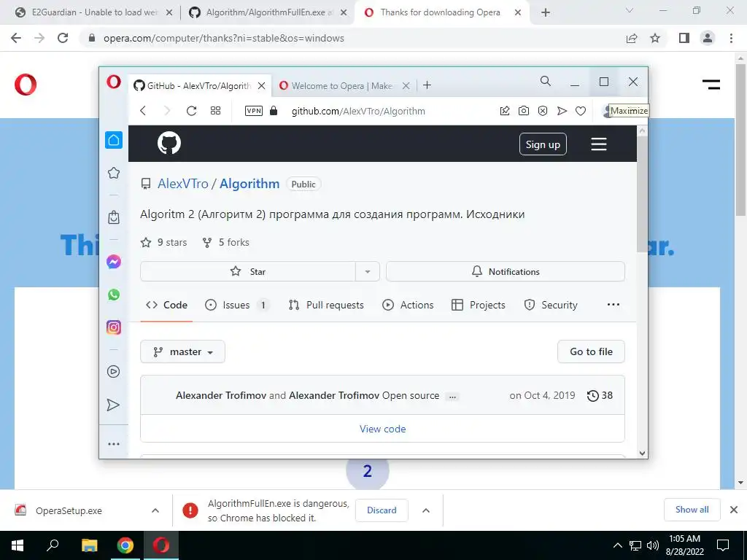747x560 pixels.
Task: Toggle the VPN badge in Opera address bar
Action: tap(253, 111)
